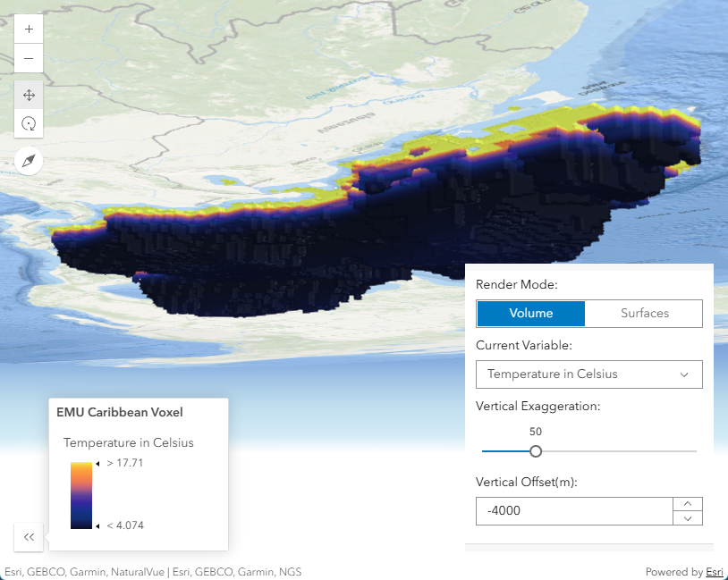
Task: Click the map data attribution text
Action: click(x=152, y=572)
